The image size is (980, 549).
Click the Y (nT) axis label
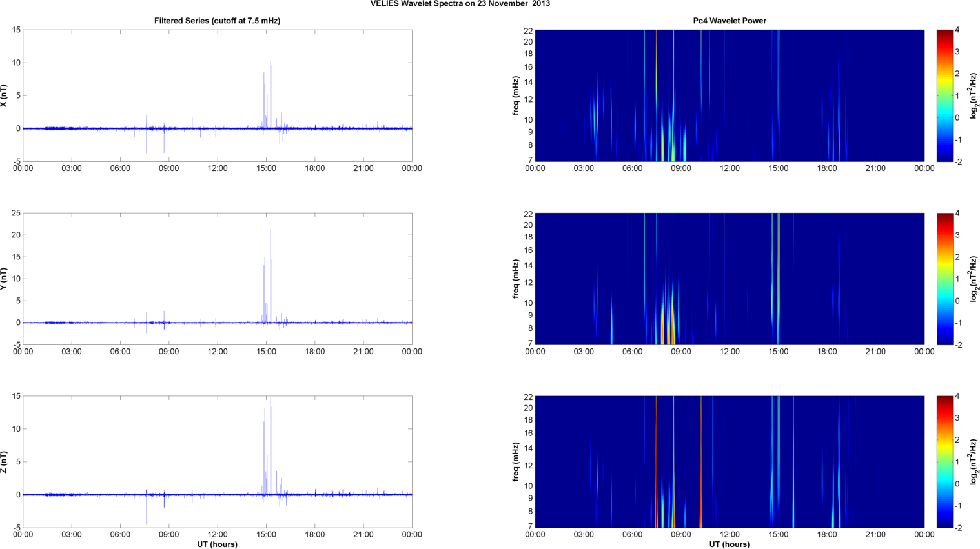[x=4, y=279]
